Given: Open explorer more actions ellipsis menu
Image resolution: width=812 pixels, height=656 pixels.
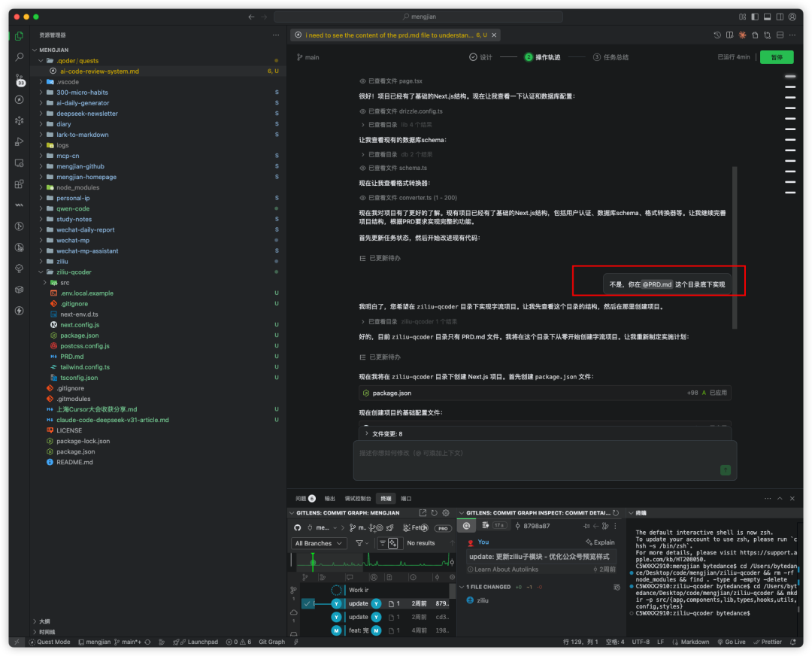Looking at the screenshot, I should [x=276, y=35].
